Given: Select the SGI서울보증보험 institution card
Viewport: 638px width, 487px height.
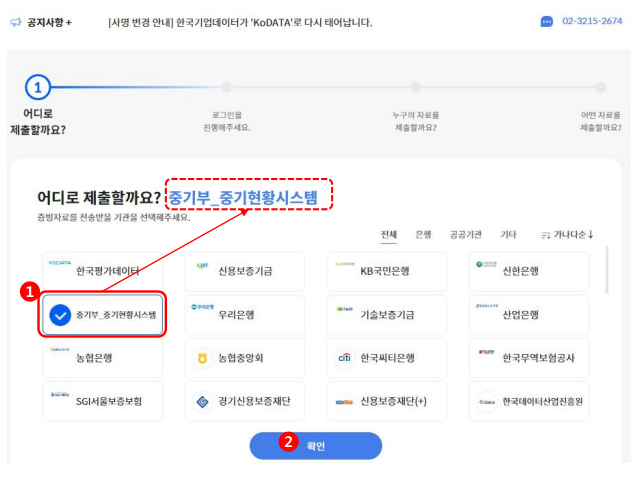Looking at the screenshot, I should (103, 402).
